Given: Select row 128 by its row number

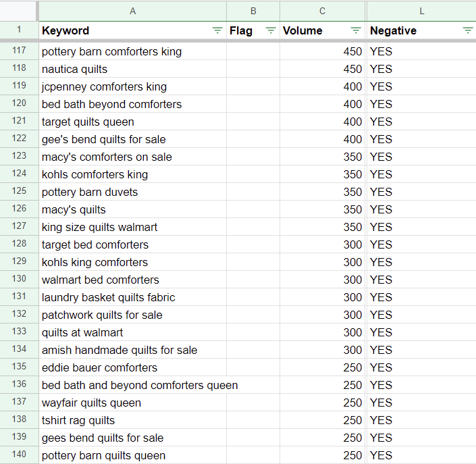Looking at the screenshot, I should click(19, 244).
